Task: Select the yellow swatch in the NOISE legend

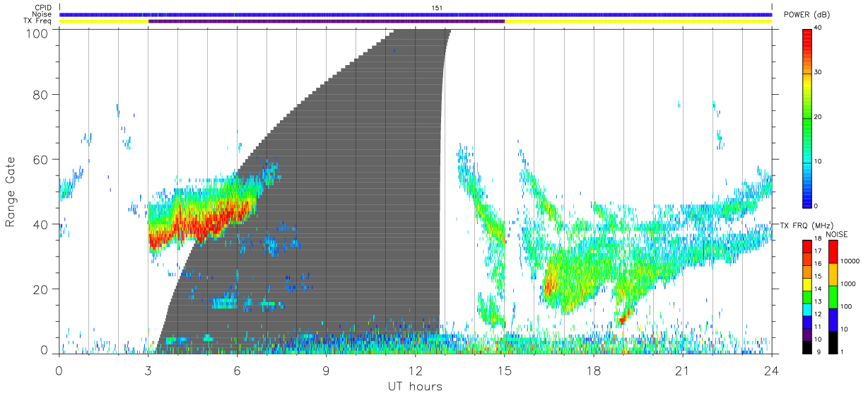Action: click(834, 274)
